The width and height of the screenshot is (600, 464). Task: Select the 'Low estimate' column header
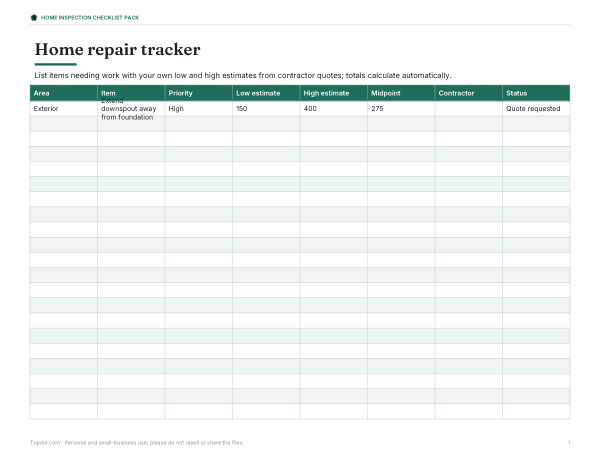click(266, 93)
